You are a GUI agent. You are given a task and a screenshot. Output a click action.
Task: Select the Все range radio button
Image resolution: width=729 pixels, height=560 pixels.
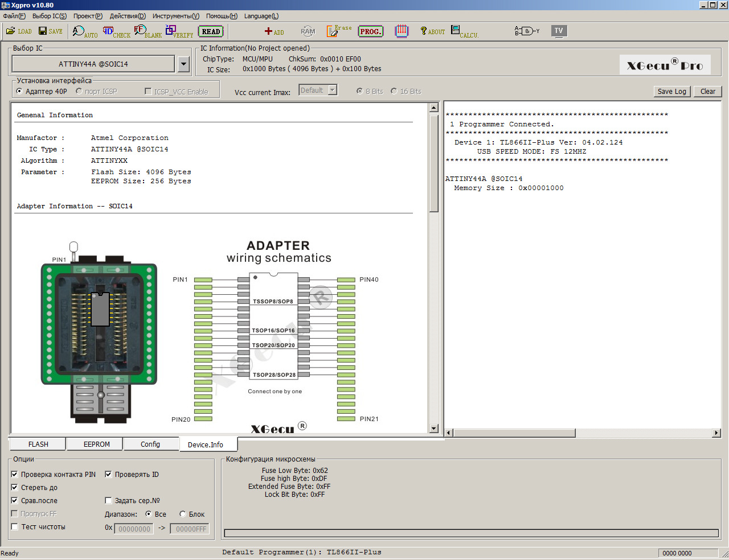[149, 514]
